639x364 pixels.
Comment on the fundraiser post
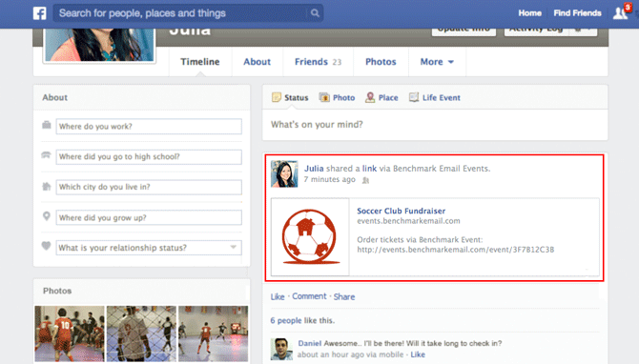[309, 296]
